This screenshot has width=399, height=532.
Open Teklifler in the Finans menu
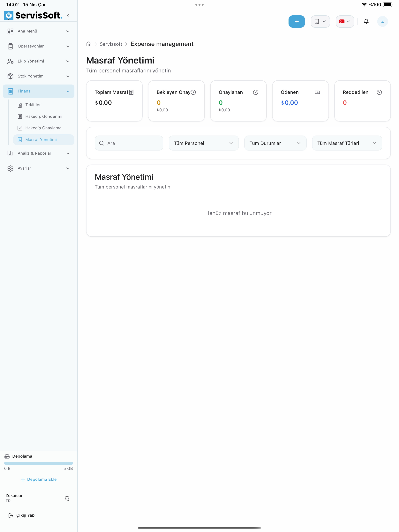coord(44,105)
